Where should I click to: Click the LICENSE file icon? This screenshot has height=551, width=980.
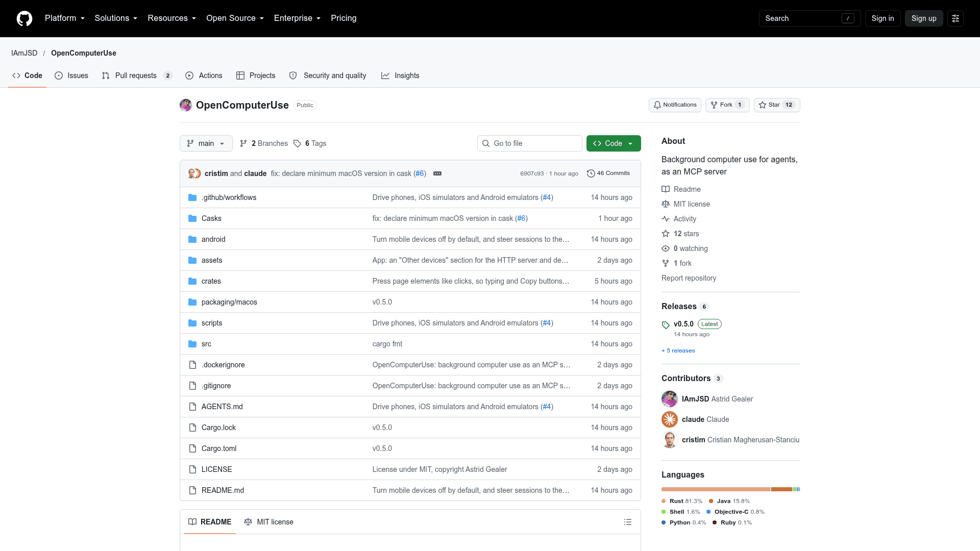192,469
